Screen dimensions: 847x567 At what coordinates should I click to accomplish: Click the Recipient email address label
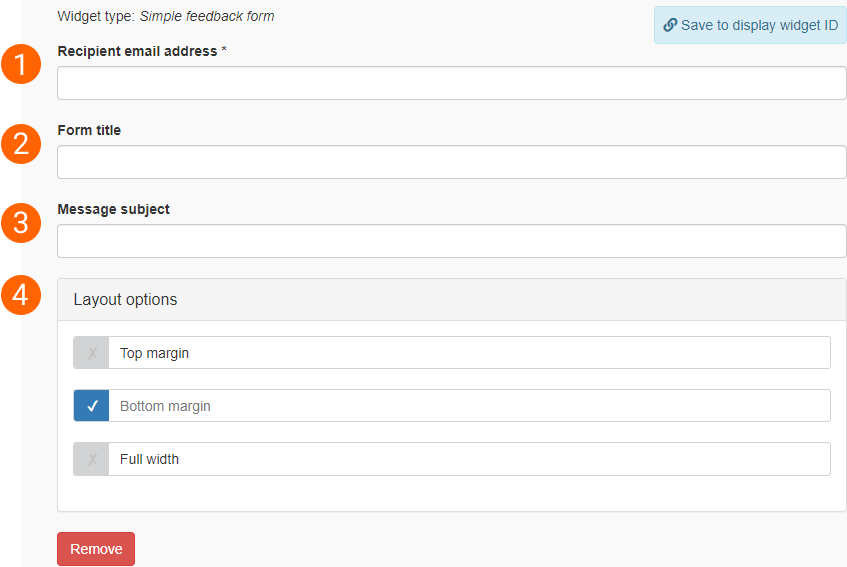click(142, 51)
